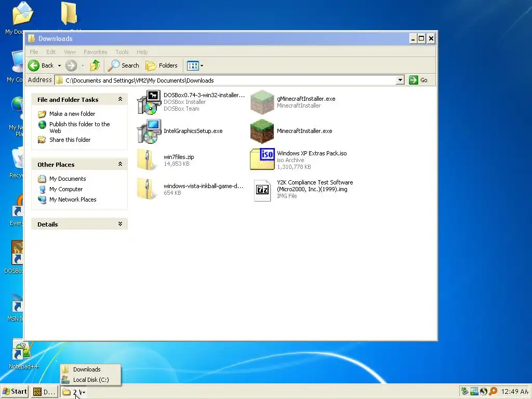The height and width of the screenshot is (399, 532).
Task: Go up one folder level
Action: [x=95, y=65]
